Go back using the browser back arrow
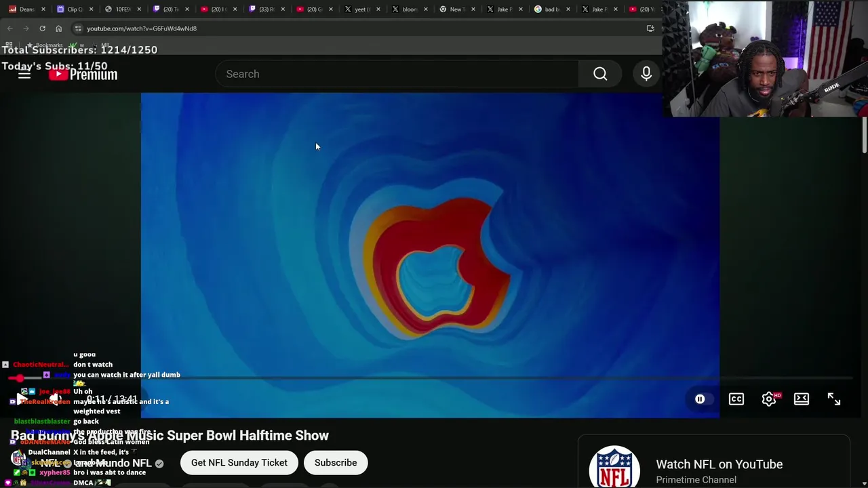868x488 pixels. (x=9, y=28)
